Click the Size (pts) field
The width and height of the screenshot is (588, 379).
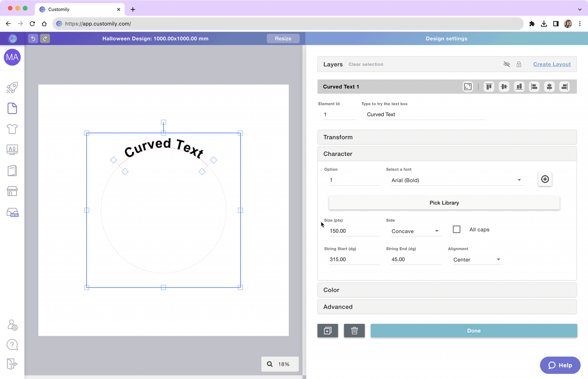tap(354, 231)
